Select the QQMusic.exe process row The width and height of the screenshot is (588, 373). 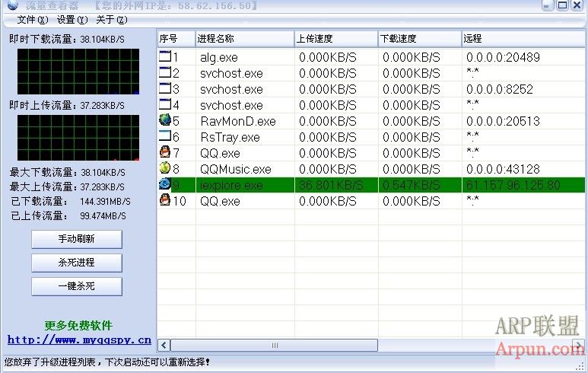coord(371,169)
